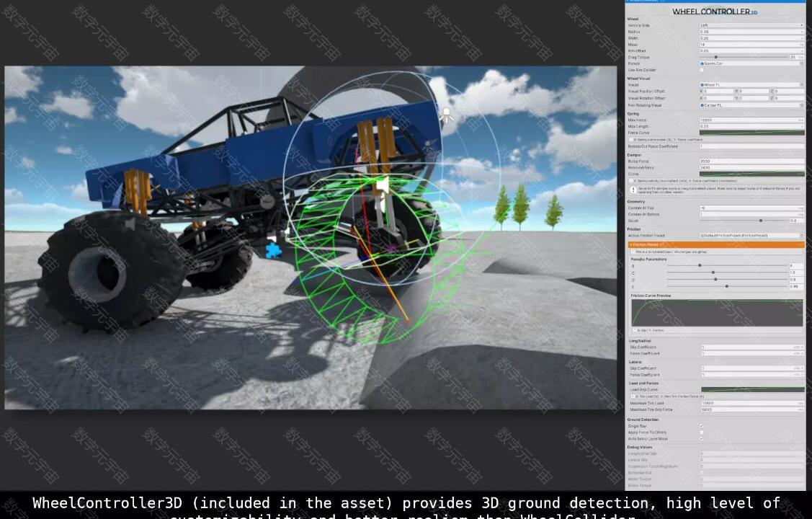Open the Load Grip Curve editor

(x=752, y=389)
